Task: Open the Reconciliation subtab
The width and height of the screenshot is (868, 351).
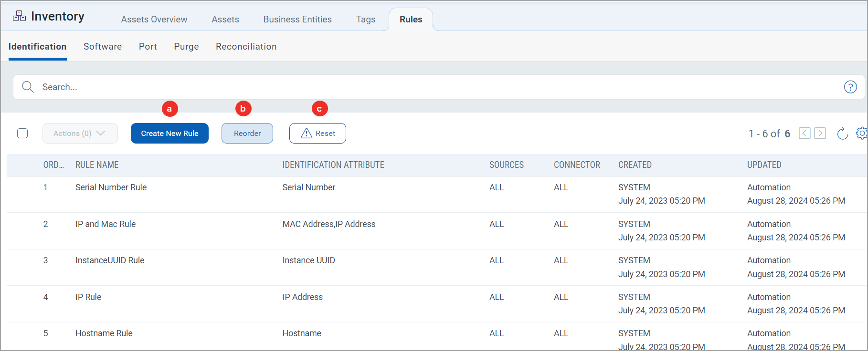Action: point(246,47)
